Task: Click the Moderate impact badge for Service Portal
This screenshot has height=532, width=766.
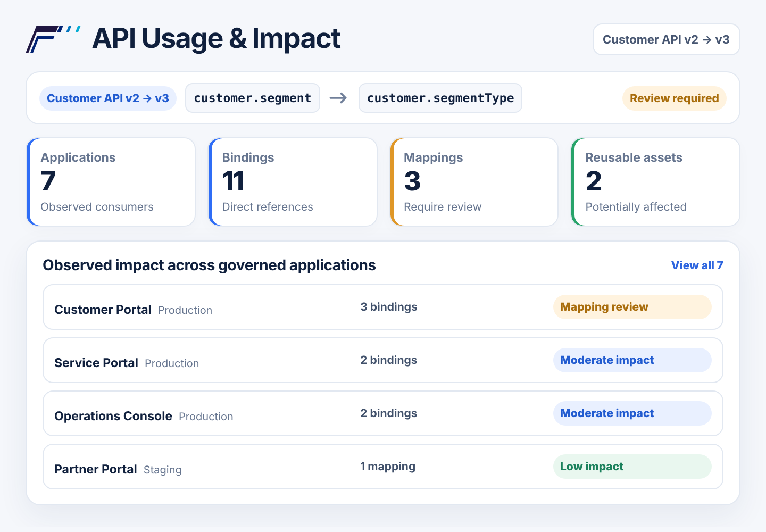Action: (632, 360)
